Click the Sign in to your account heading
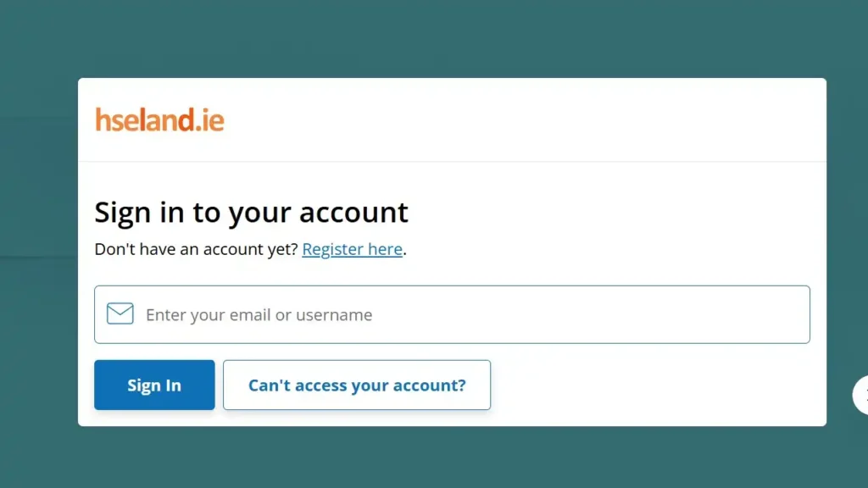Screen dimensions: 868x488 point(251,212)
